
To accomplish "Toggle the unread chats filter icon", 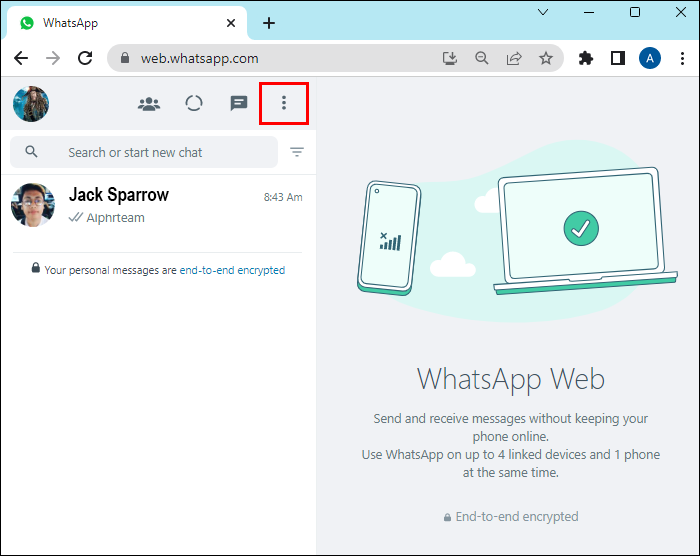I will click(x=297, y=152).
